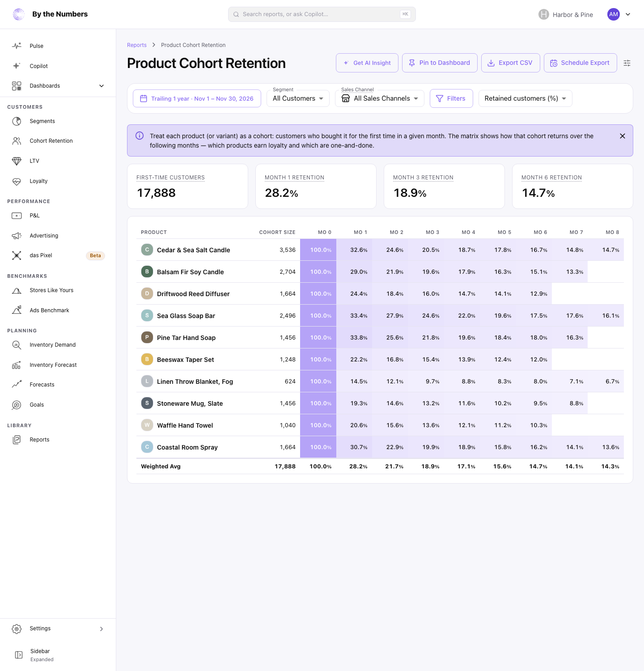The image size is (644, 671).
Task: Export the table as CSV
Action: (511, 63)
